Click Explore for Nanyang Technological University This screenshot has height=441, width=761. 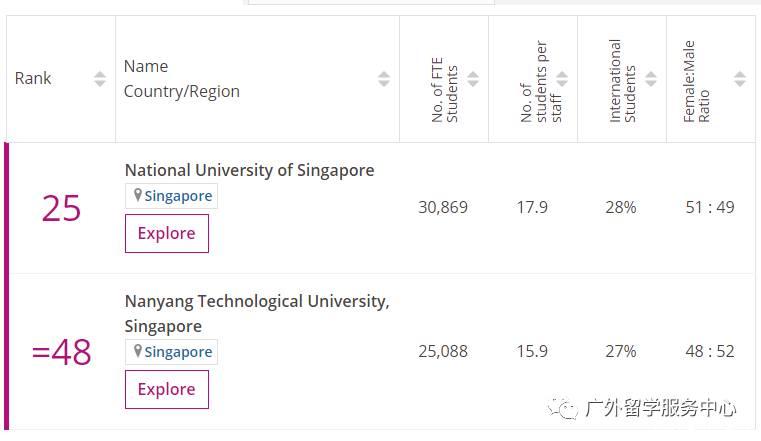166,389
